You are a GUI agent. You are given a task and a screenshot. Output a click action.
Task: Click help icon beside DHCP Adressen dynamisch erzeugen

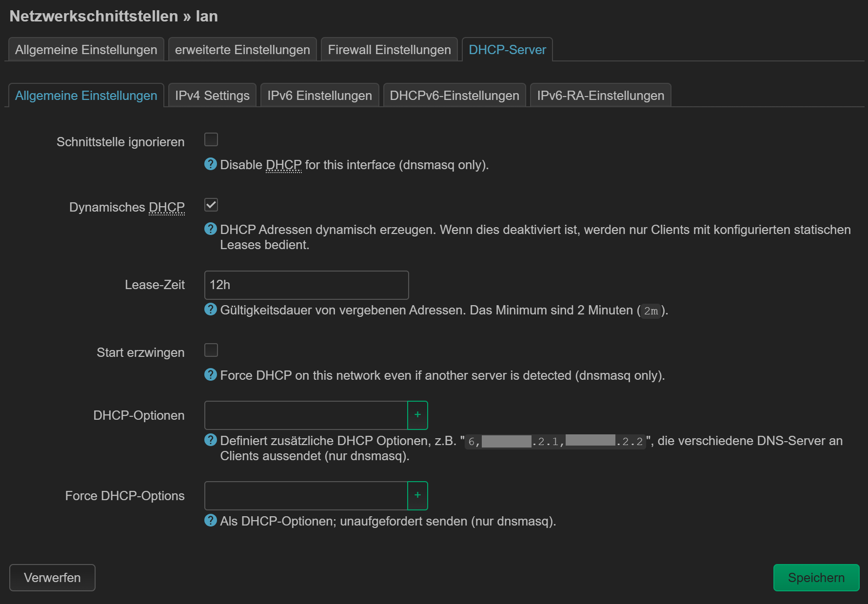210,229
